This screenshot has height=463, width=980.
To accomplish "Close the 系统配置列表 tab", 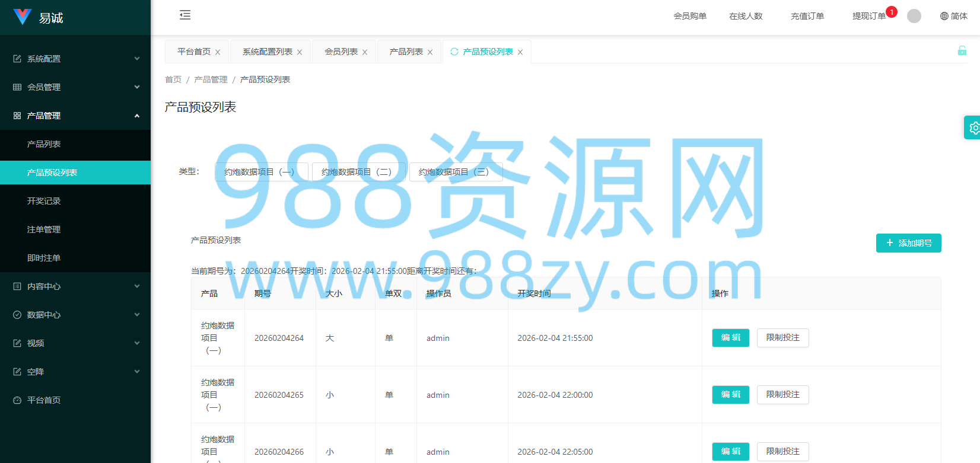I will tap(300, 52).
